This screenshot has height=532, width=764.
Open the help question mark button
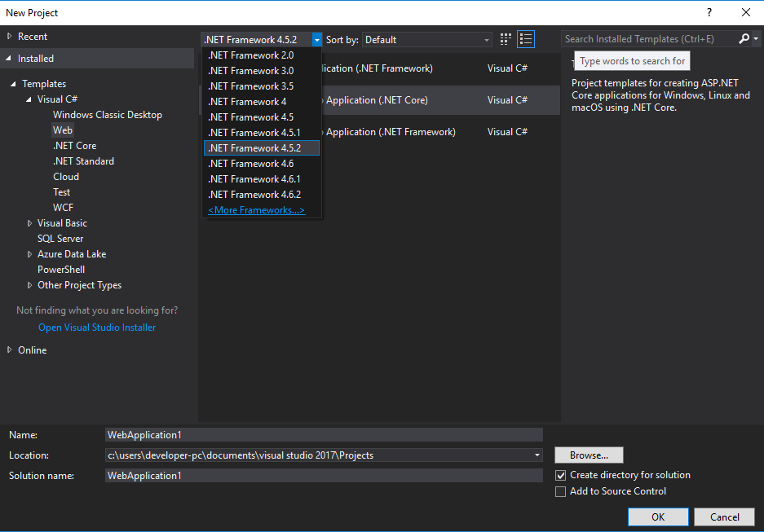[x=709, y=13]
